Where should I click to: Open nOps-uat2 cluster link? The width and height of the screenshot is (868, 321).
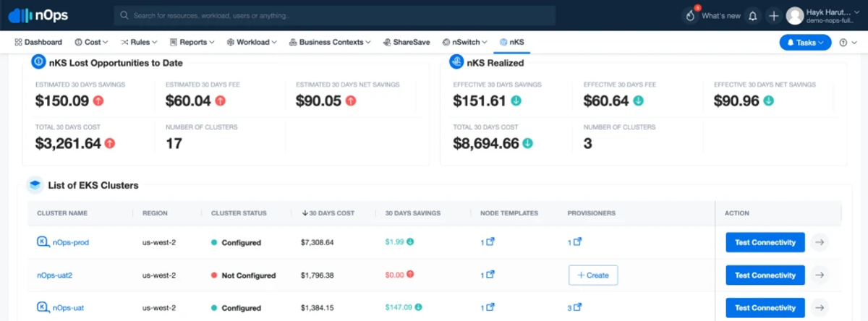tap(55, 275)
